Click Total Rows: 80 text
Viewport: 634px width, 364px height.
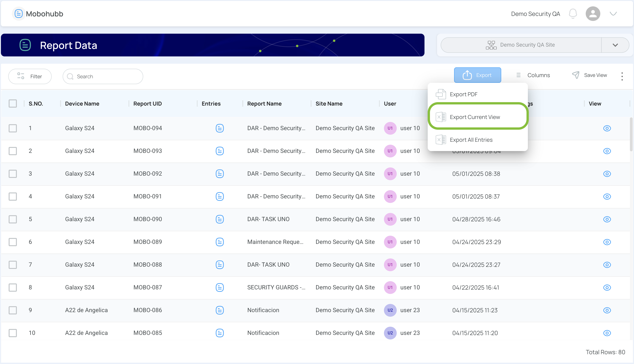605,352
